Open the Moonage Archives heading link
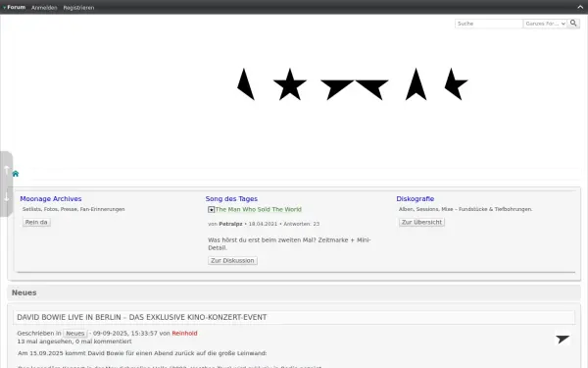 click(51, 198)
